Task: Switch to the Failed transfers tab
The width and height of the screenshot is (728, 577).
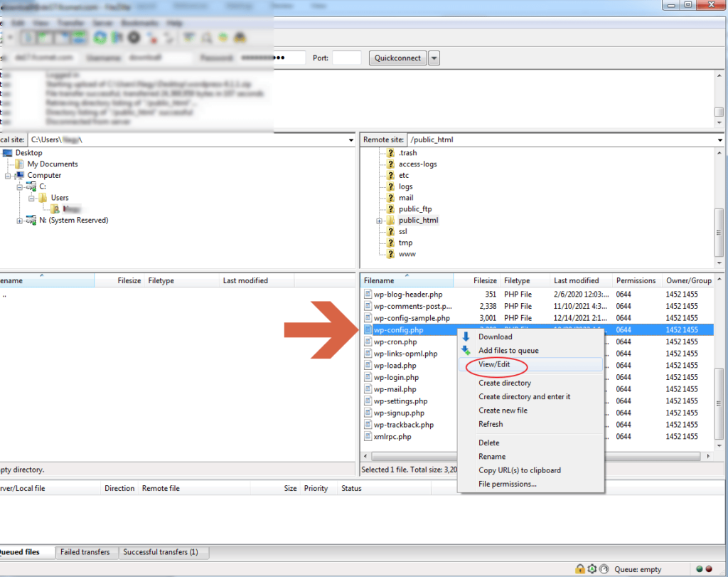Action: [85, 552]
